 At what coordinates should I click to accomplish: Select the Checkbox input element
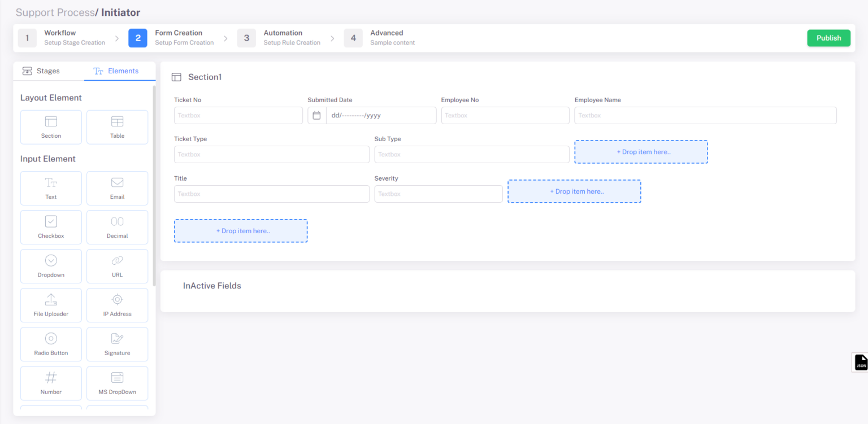coord(51,227)
